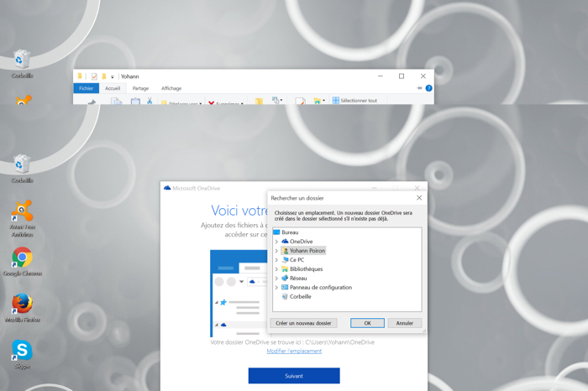Open Mozilla Firefox desktop shortcut
588x391 pixels.
(22, 304)
